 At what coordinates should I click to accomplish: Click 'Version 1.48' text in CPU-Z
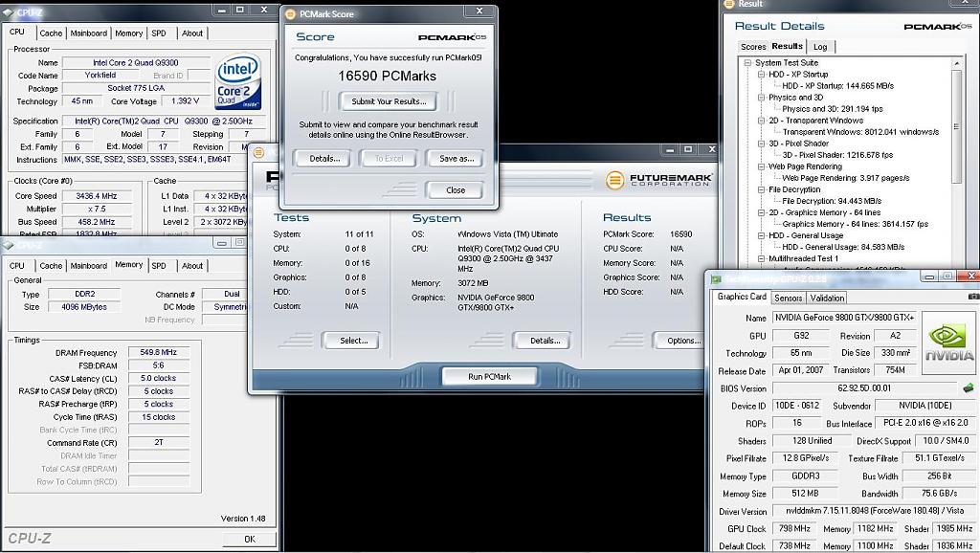[243, 519]
